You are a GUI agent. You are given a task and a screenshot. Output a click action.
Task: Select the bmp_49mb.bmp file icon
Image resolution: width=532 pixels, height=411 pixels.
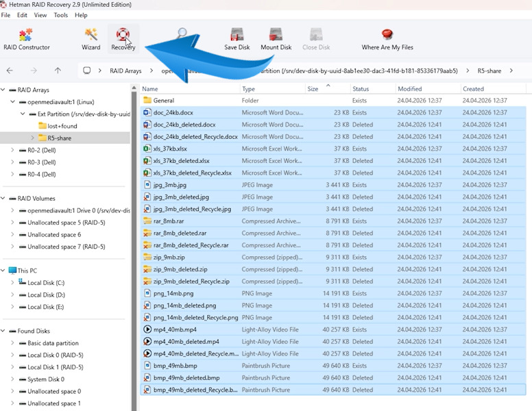pyautogui.click(x=147, y=366)
